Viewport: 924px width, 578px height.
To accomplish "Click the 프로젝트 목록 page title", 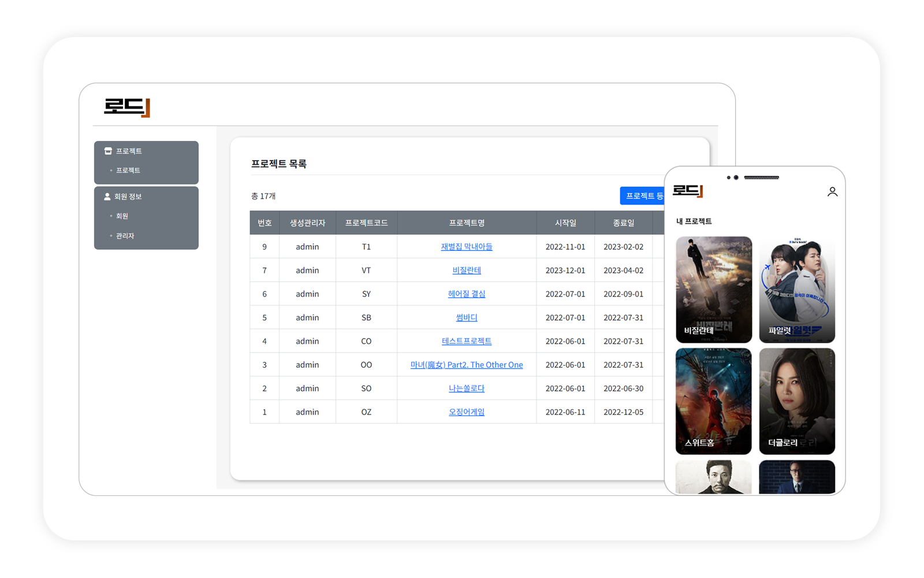I will pos(279,164).
